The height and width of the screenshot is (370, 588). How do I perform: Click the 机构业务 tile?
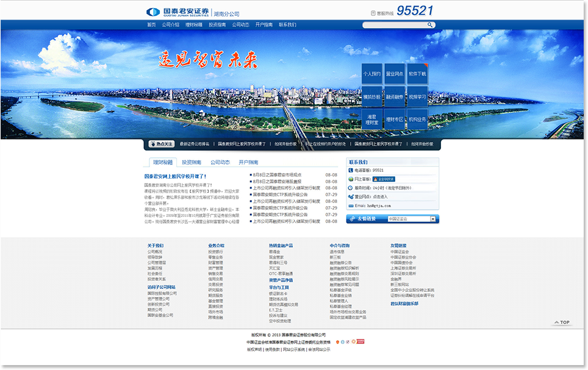pyautogui.click(x=417, y=119)
